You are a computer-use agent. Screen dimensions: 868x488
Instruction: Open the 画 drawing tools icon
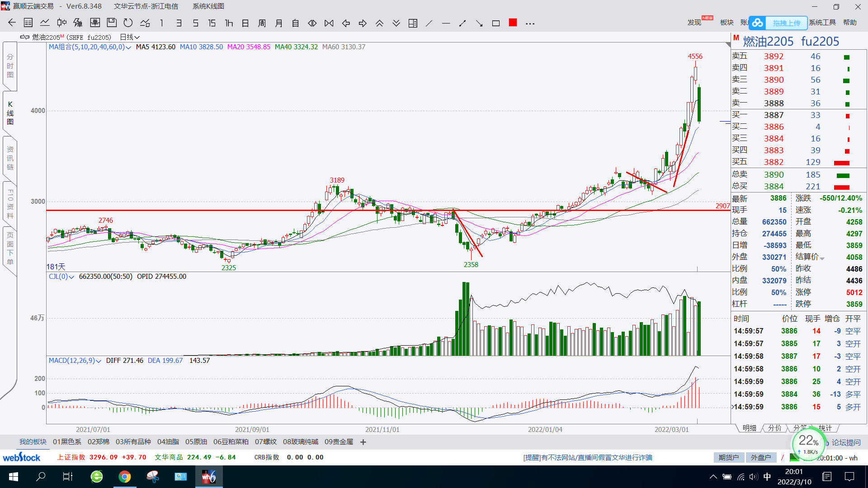point(95,23)
